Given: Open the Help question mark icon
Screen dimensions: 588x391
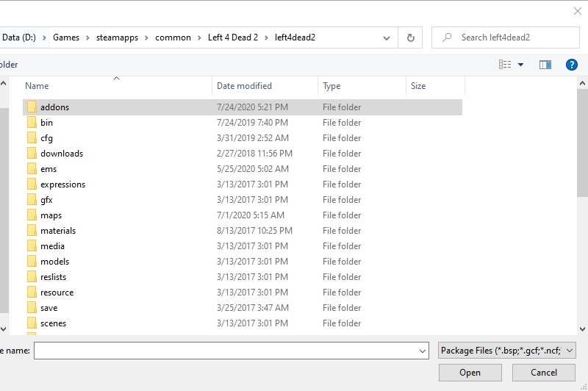Looking at the screenshot, I should 572,65.
